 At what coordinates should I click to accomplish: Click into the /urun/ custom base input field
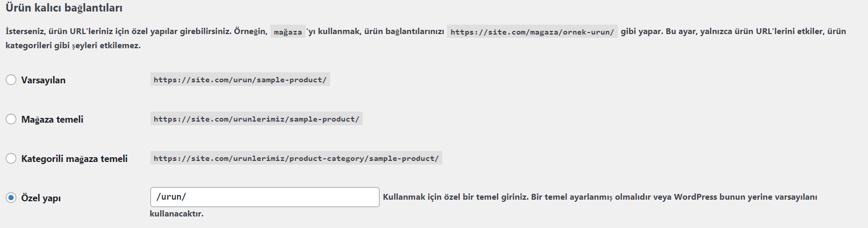pyautogui.click(x=265, y=197)
